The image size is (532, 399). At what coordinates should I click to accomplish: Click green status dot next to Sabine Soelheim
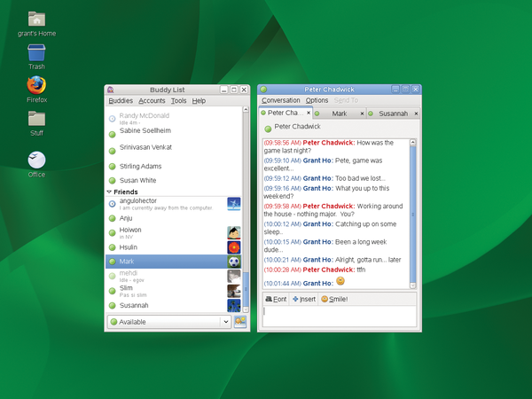[x=112, y=135]
